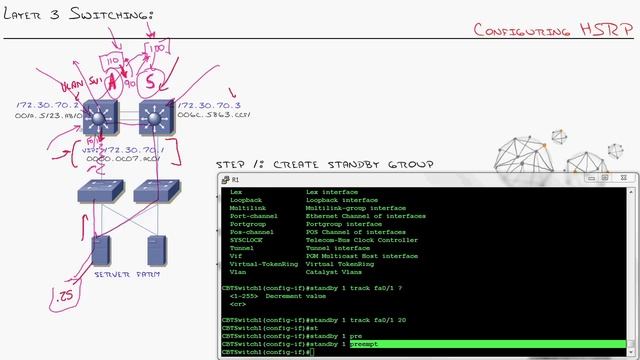The width and height of the screenshot is (640, 360).
Task: Click the terminal cursor at the last prompt
Action: 312,352
